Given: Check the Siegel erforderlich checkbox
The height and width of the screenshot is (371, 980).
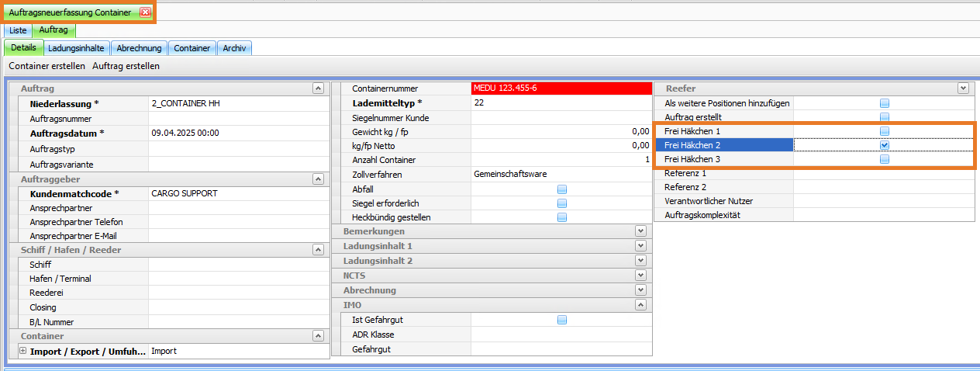Looking at the screenshot, I should tap(562, 203).
